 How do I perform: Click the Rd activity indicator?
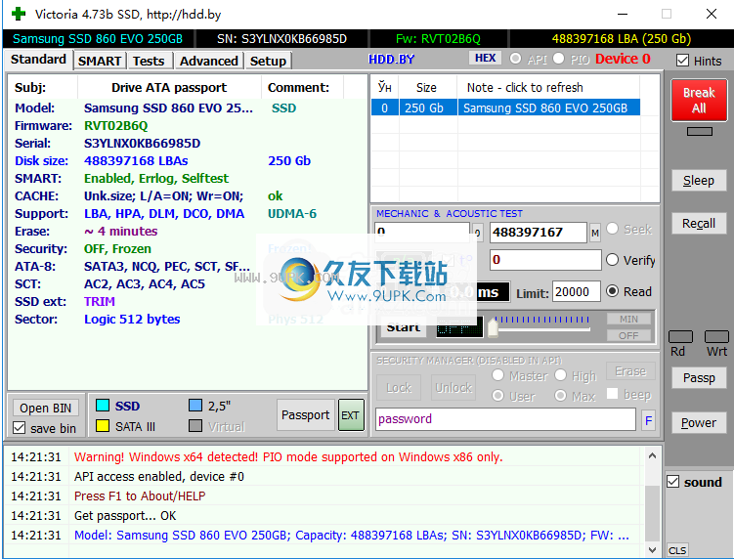pos(680,336)
